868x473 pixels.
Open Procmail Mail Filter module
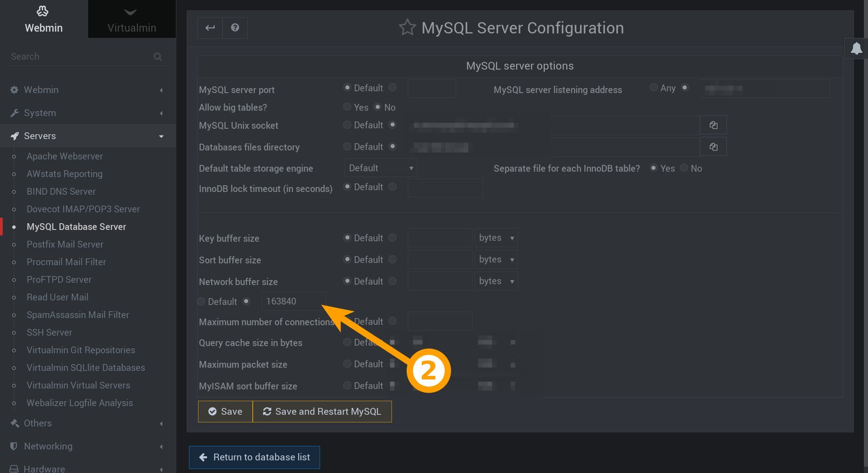pos(66,262)
